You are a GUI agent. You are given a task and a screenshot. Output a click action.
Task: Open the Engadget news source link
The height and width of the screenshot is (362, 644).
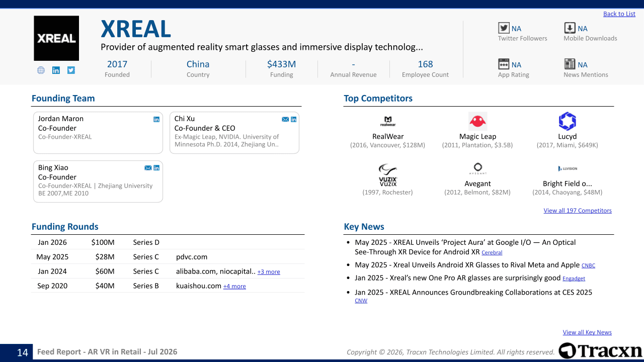(x=574, y=279)
